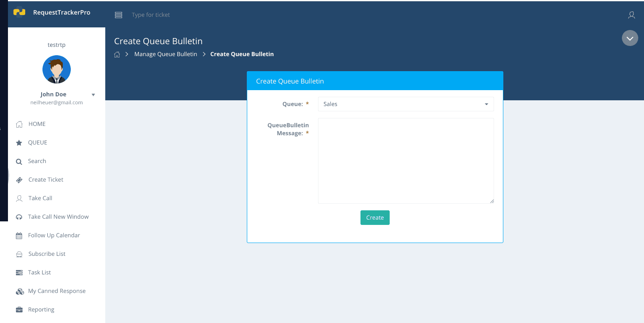
Task: Open Manage Queue Bulletin breadcrumb link
Action: (165, 53)
